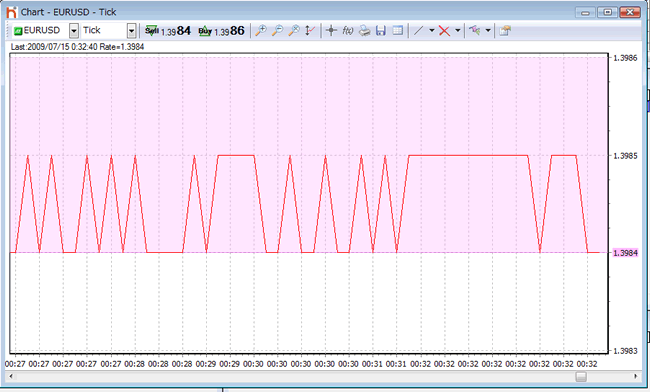Expand the delete options dropdown arrow
The height and width of the screenshot is (392, 650).
click(x=458, y=30)
